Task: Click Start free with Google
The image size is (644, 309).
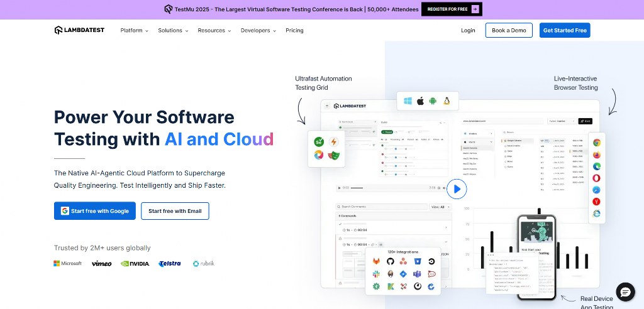Action: click(95, 211)
